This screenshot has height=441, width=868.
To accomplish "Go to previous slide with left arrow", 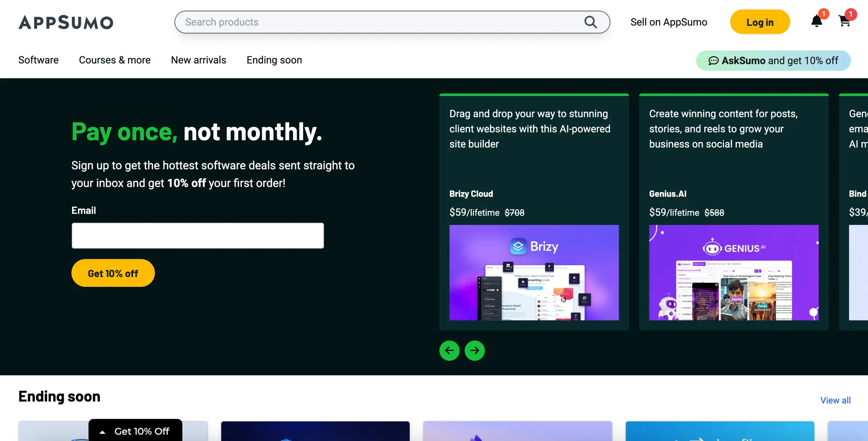I will [x=449, y=350].
